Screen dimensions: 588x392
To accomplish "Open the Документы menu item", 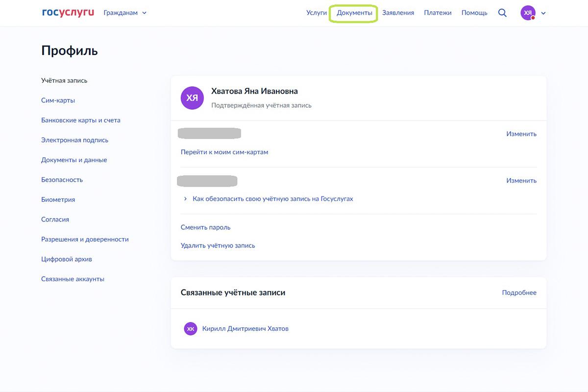I will [354, 13].
